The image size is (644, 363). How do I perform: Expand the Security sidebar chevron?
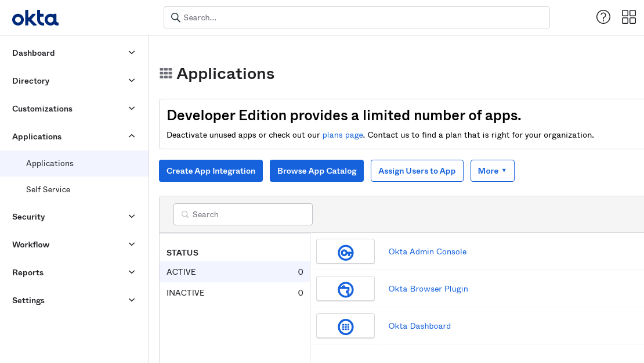coord(132,216)
